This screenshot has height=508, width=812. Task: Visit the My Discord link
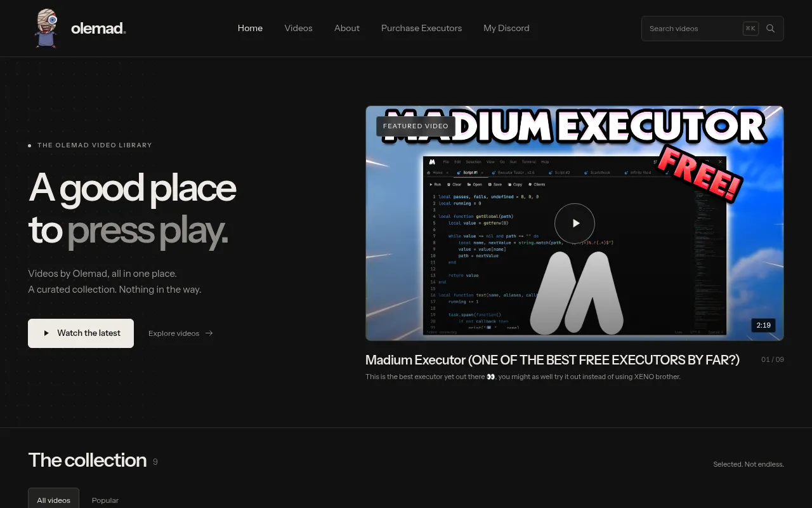[x=506, y=28]
